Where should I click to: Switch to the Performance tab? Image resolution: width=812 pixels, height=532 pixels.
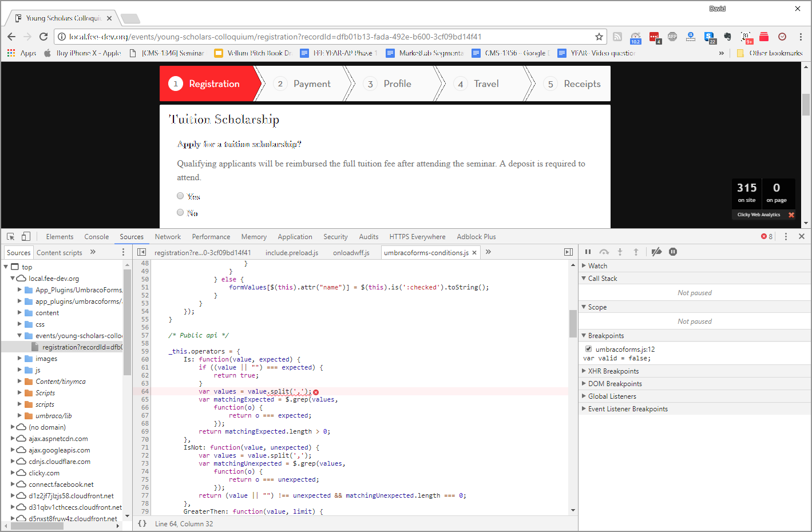tap(211, 236)
